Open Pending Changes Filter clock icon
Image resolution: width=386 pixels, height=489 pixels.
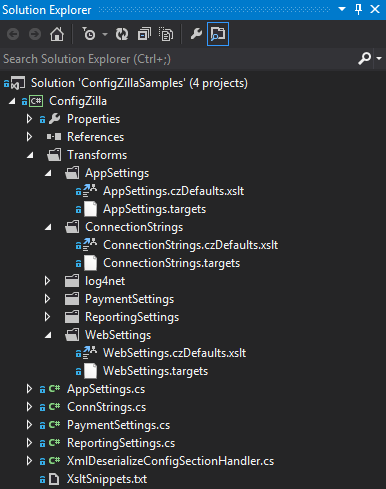click(x=89, y=34)
